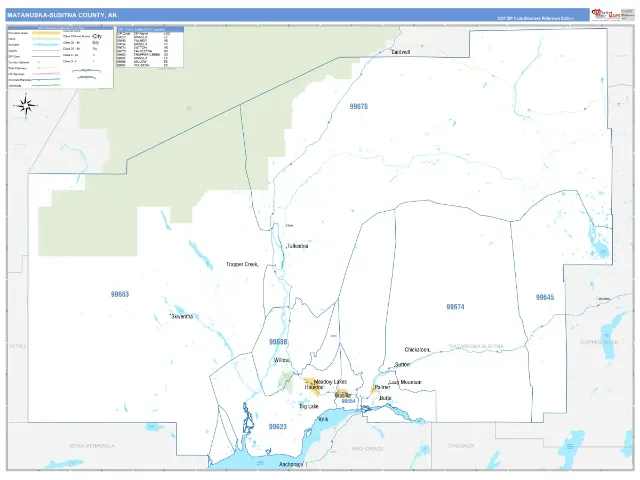The image size is (640, 480).
Task: Click ZIP code label 99676
Action: click(x=359, y=107)
